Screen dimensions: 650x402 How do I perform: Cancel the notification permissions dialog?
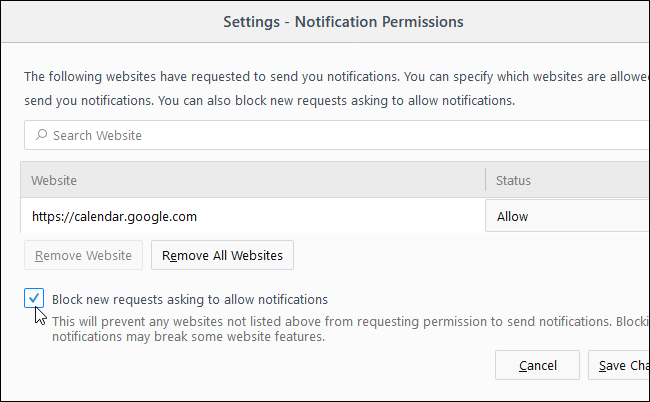pos(538,366)
